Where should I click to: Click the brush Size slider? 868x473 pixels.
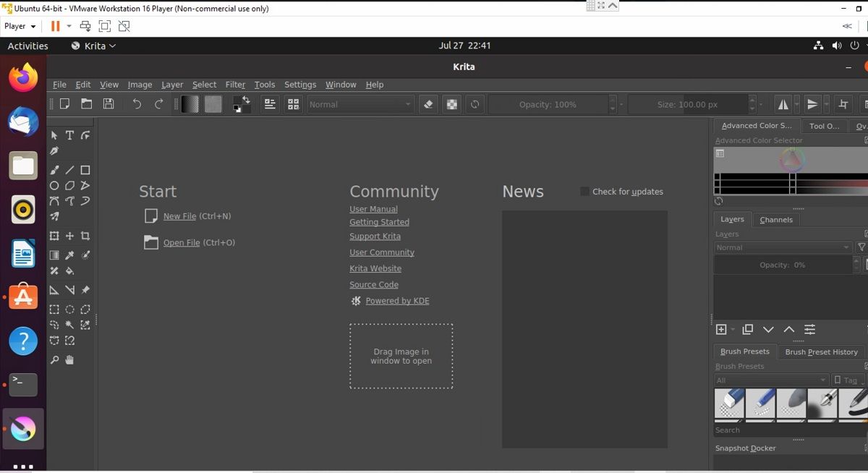point(687,104)
